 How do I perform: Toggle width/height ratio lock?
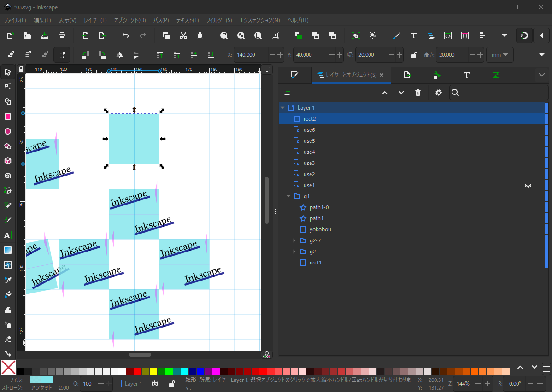[414, 55]
